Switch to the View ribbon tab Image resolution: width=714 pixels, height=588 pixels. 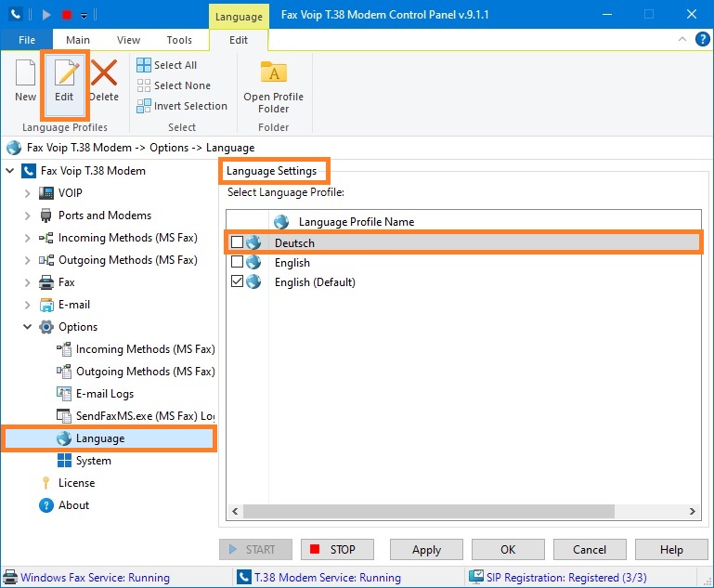[128, 40]
